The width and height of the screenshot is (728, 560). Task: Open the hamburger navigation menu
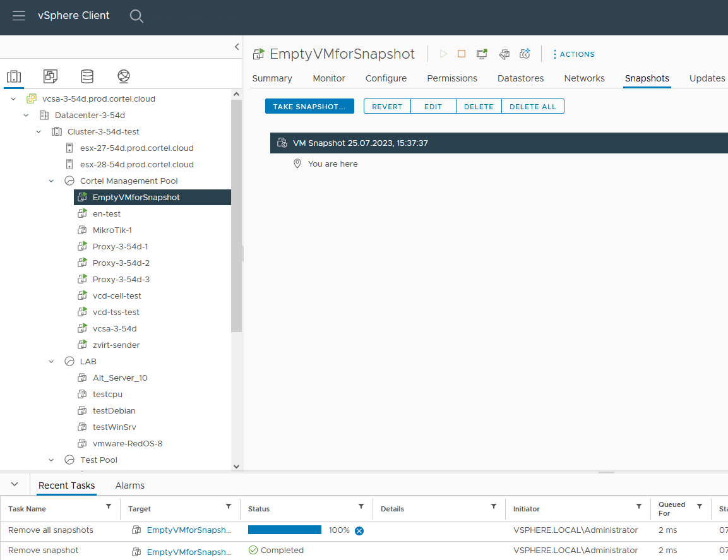coord(19,16)
